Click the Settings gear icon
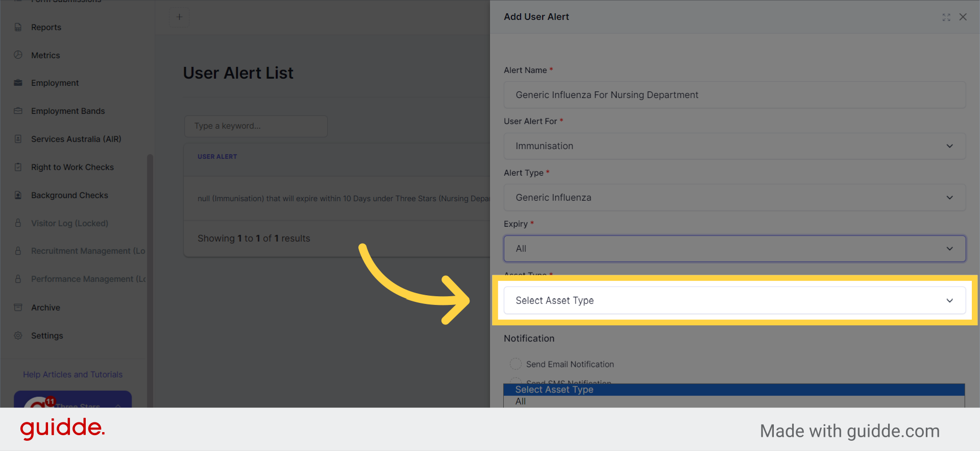Screen dimensions: 980x451 pyautogui.click(x=18, y=336)
